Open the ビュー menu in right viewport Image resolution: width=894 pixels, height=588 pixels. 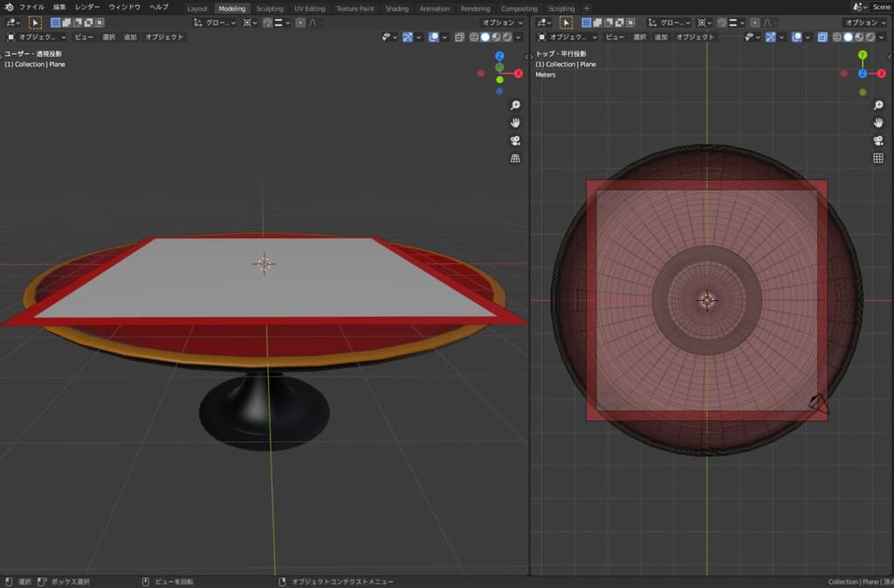click(x=615, y=38)
